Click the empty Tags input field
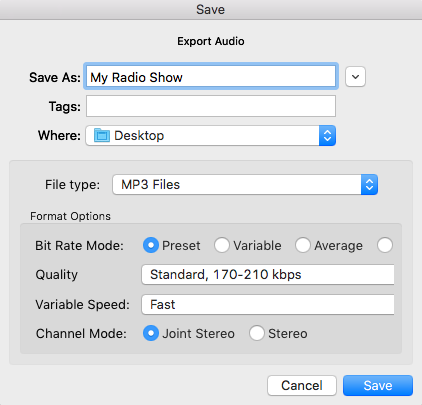Image resolution: width=422 pixels, height=405 pixels. [211, 106]
